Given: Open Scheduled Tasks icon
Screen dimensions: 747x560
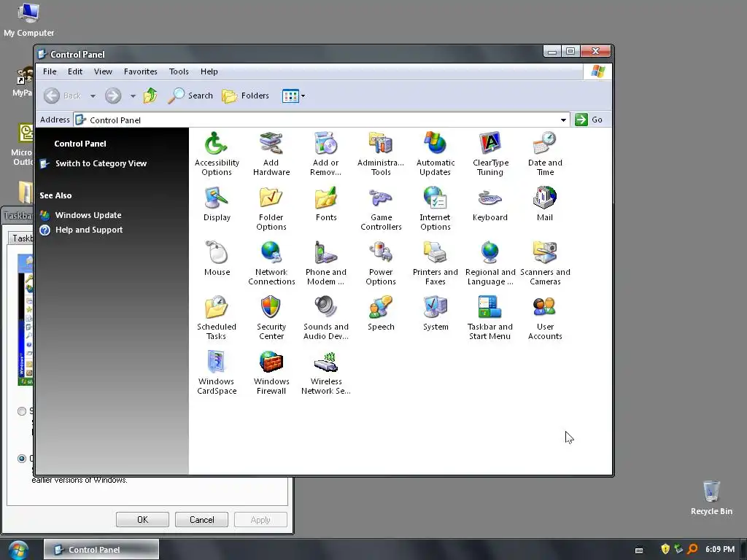Looking at the screenshot, I should (216, 318).
